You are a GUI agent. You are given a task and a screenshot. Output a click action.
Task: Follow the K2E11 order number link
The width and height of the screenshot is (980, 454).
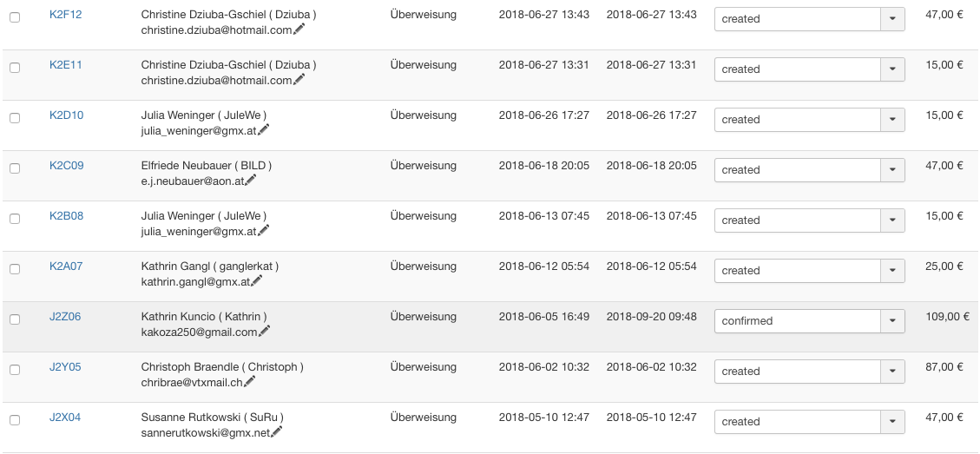click(66, 65)
